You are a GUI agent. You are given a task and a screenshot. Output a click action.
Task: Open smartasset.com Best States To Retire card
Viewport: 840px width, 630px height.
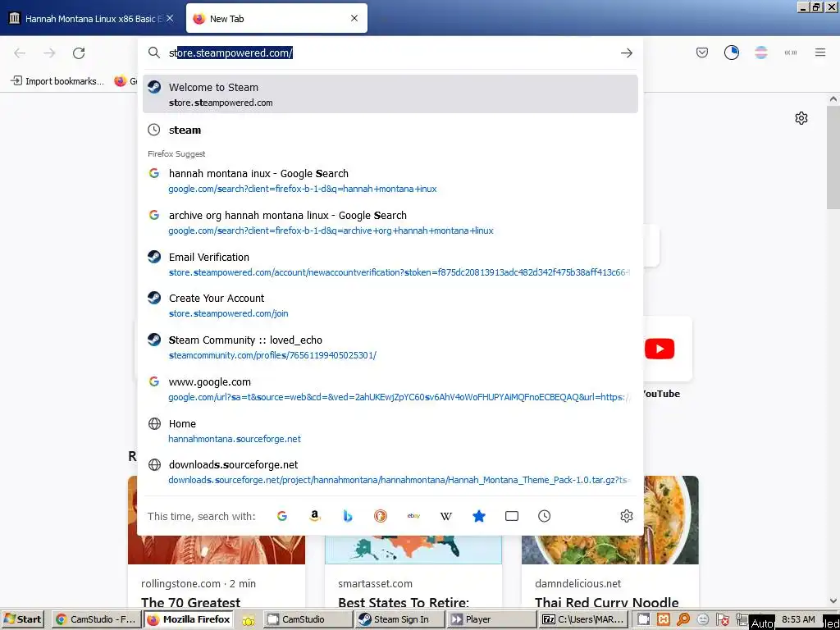click(413, 542)
